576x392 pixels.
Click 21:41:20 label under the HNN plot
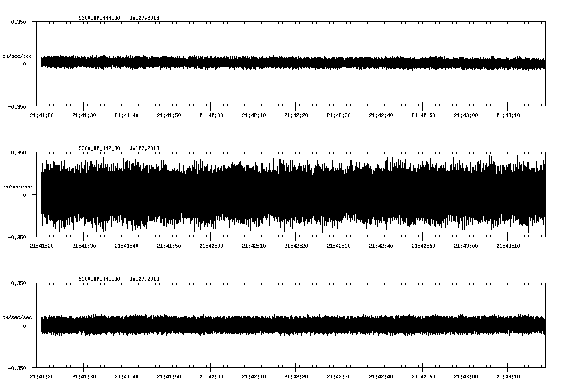point(42,115)
